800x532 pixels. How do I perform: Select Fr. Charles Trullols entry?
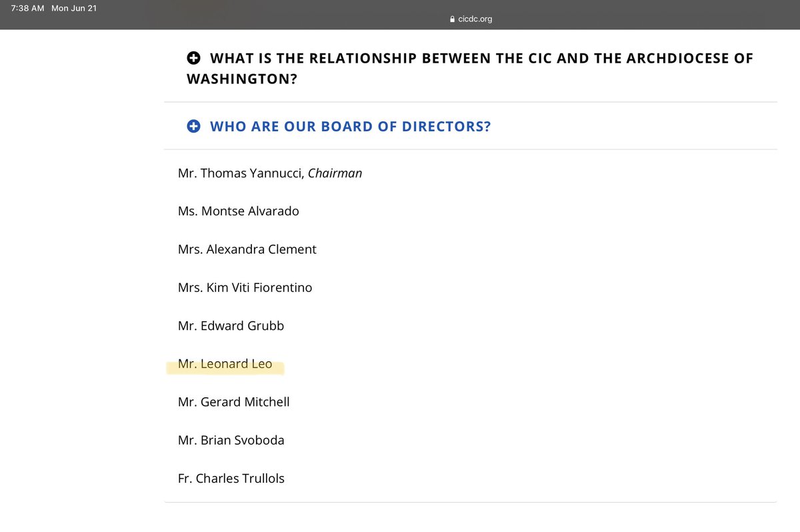[x=231, y=478]
